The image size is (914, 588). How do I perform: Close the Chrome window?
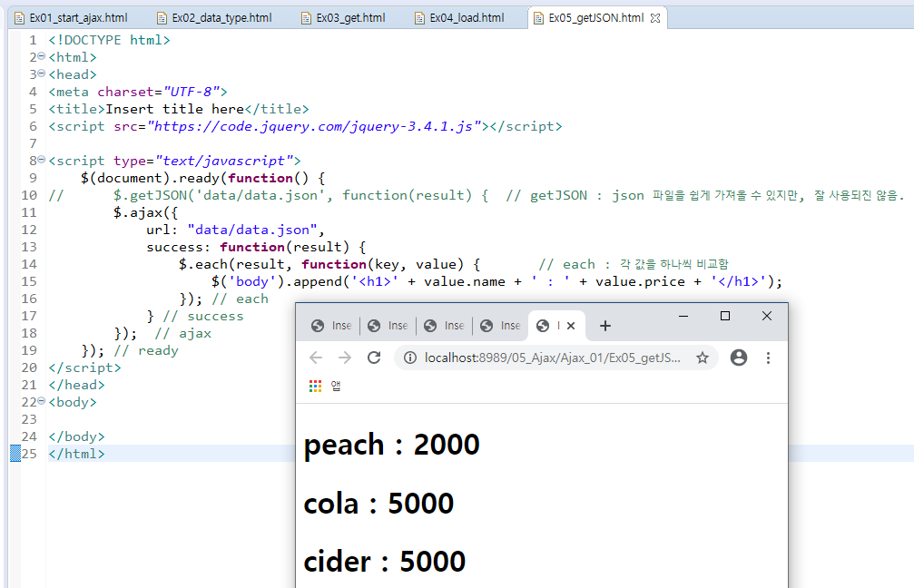(767, 316)
